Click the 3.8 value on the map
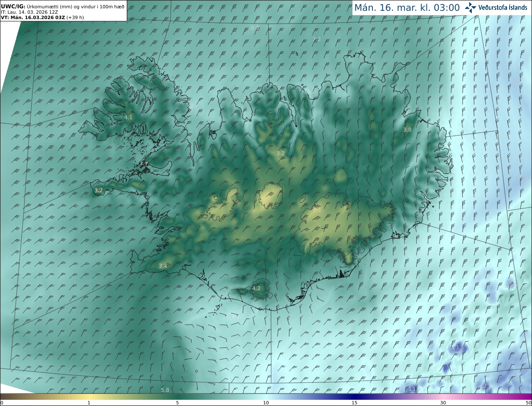Image resolution: width=532 pixels, height=406 pixels. pos(407,130)
